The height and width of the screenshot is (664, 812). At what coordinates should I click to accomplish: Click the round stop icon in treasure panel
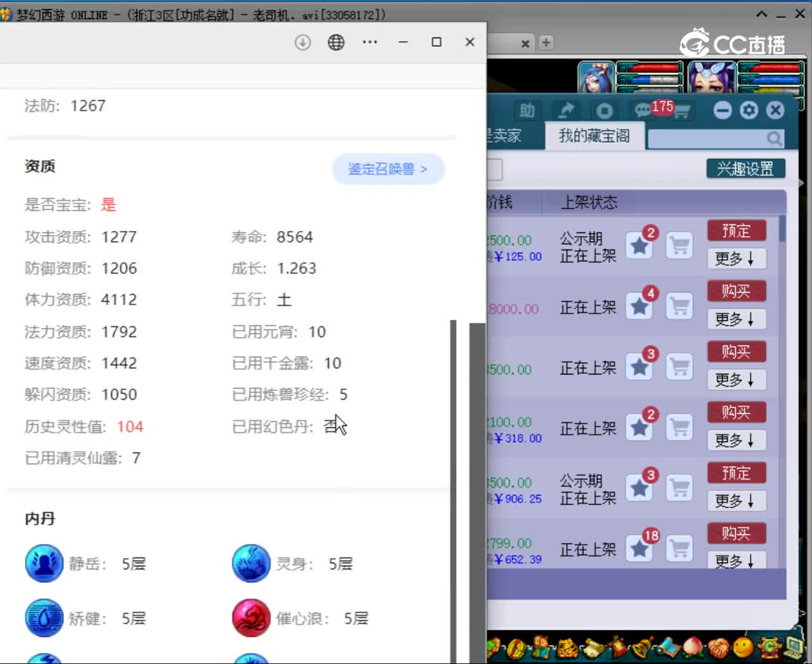point(604,111)
